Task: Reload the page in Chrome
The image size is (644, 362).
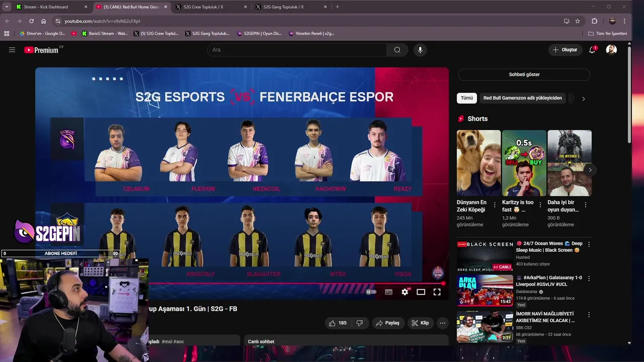Action: (31, 21)
